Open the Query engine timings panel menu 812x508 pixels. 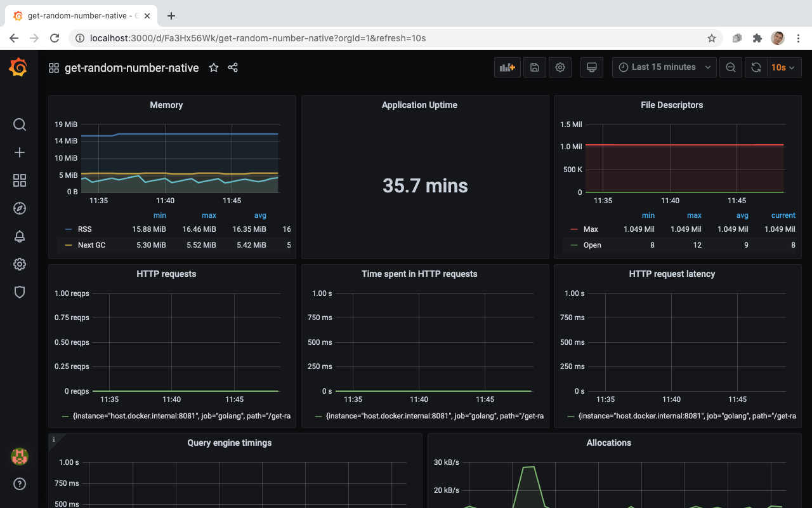(x=230, y=443)
